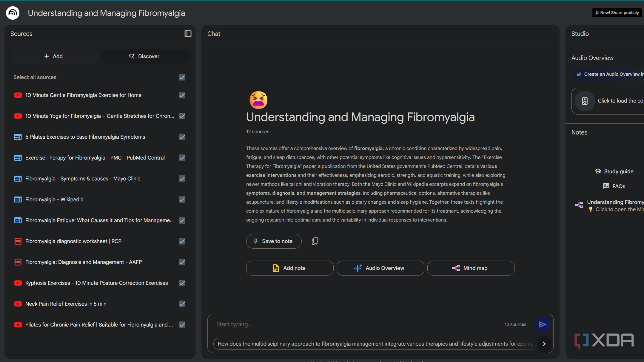
Task: Open the mind map note icon in Notes
Action: pos(579,205)
